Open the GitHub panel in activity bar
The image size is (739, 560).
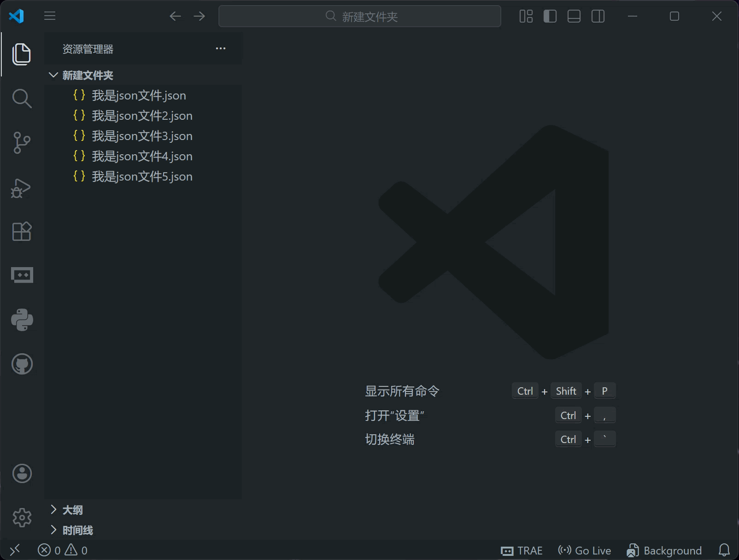click(22, 364)
